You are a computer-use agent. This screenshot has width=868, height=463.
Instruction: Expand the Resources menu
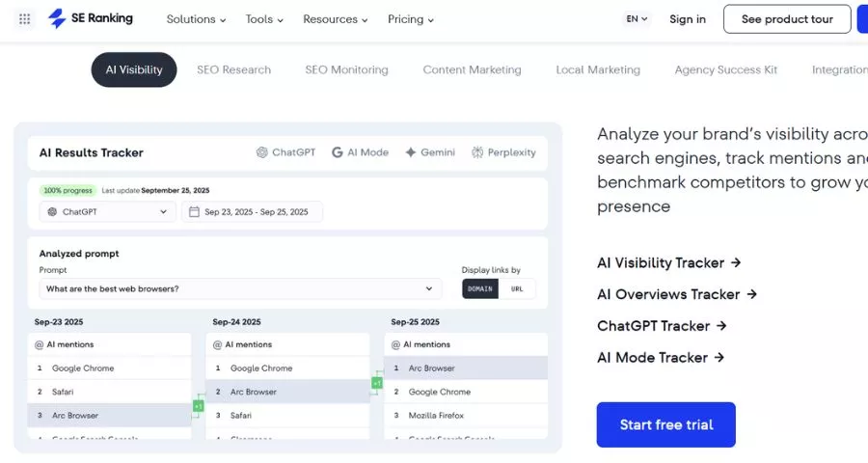pyautogui.click(x=335, y=19)
